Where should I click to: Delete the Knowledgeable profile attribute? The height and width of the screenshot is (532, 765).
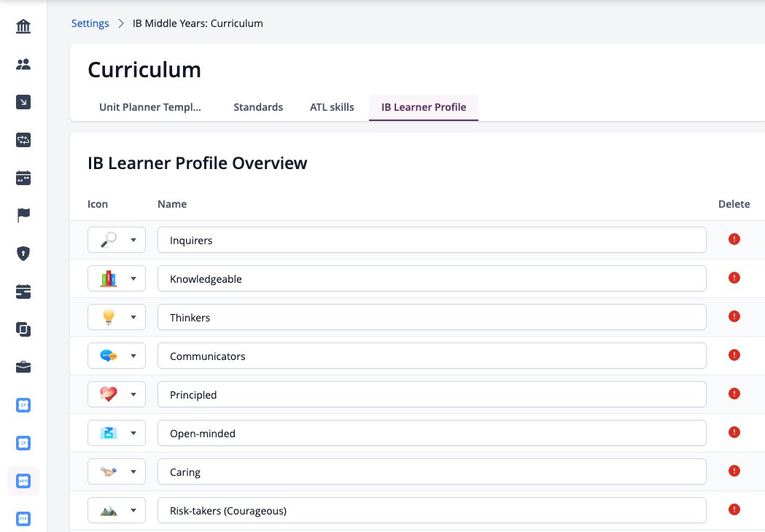click(x=734, y=278)
